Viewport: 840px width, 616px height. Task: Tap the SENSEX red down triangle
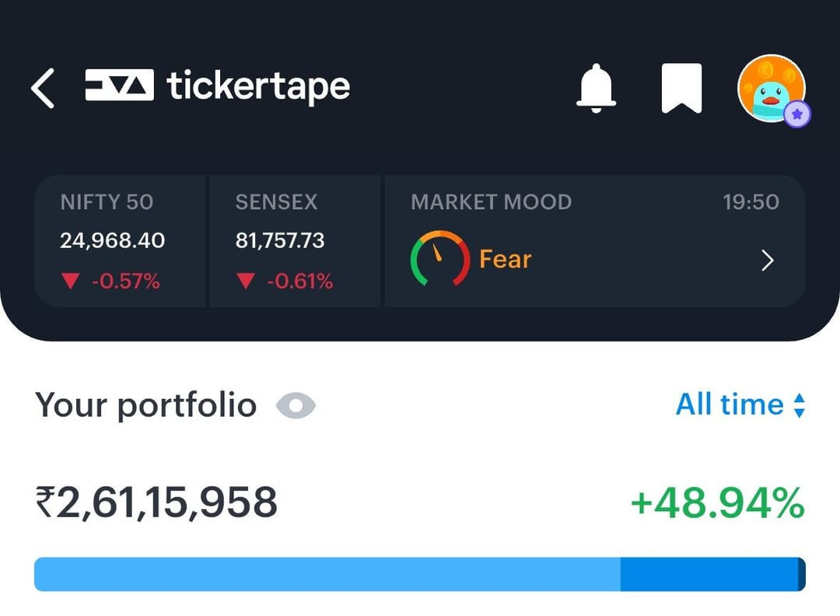click(x=246, y=282)
